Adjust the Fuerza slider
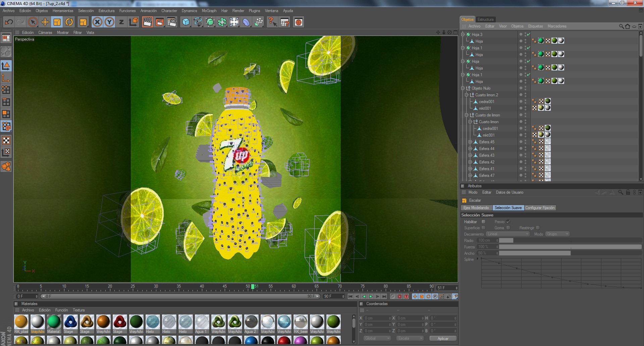The width and height of the screenshot is (644, 346). pos(570,247)
